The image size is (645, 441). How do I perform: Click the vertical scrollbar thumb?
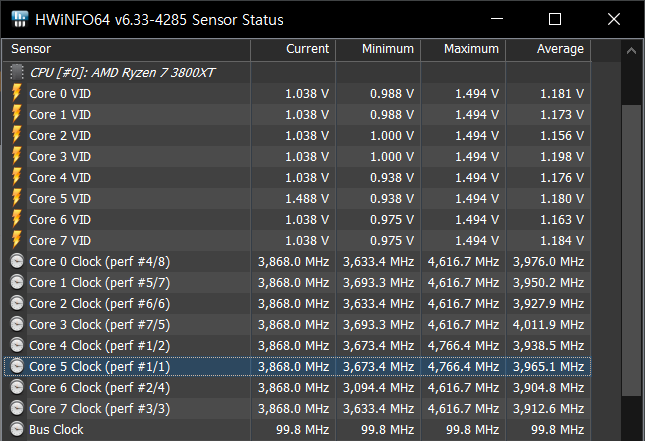[631, 250]
